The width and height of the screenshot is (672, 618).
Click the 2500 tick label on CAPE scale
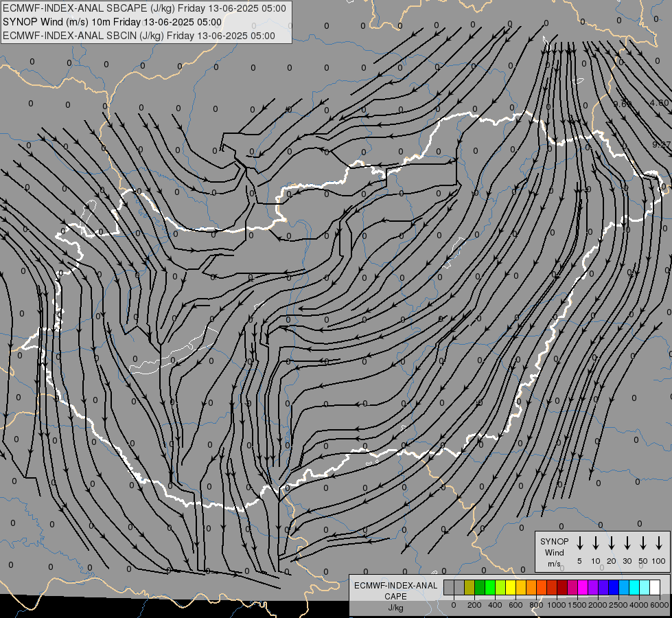tap(618, 605)
